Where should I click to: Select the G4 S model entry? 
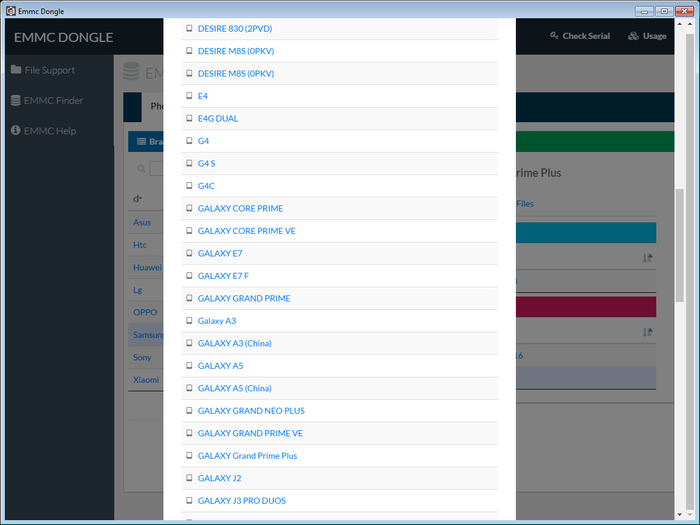click(x=207, y=163)
